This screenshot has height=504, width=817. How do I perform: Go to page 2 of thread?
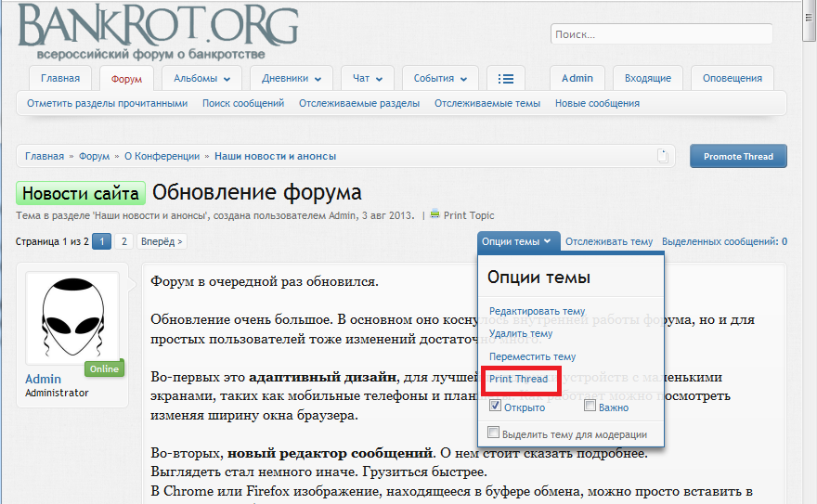click(123, 241)
